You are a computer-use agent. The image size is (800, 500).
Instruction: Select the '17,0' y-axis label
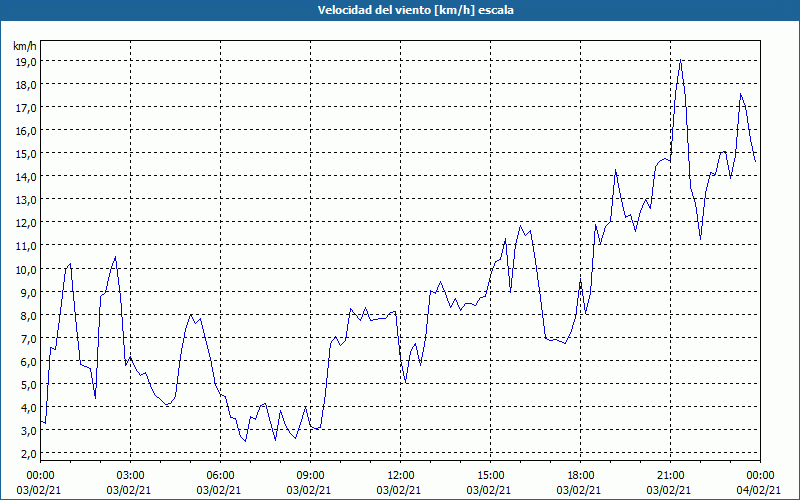click(x=26, y=108)
